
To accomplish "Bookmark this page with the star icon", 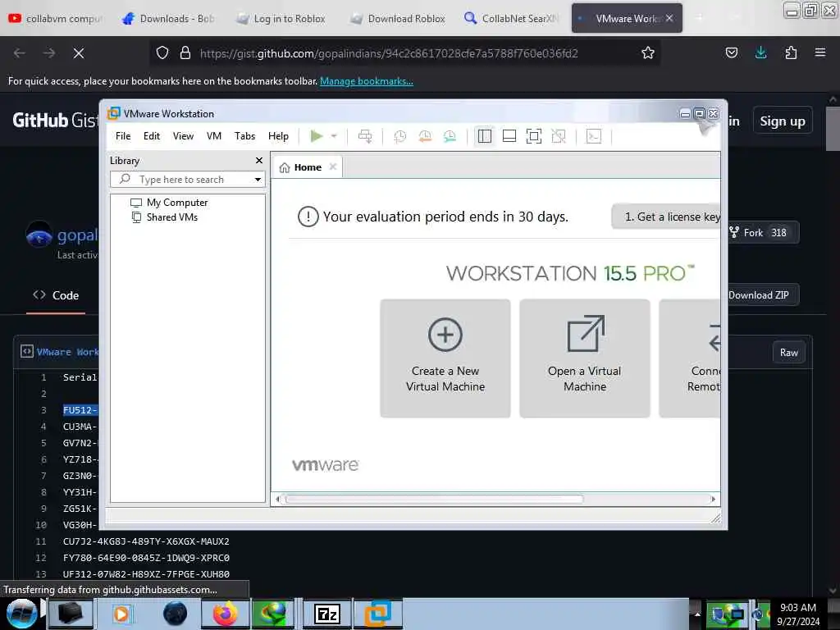I will [x=648, y=53].
